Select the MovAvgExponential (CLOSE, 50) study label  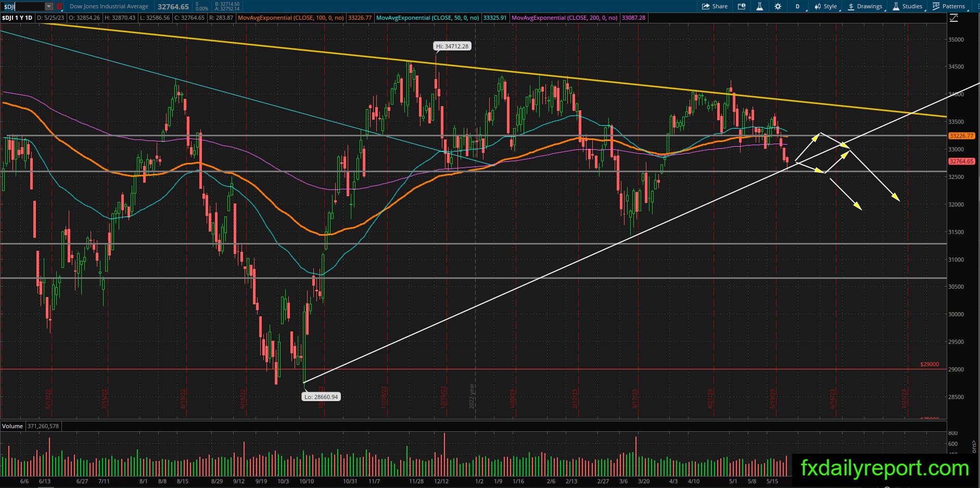[x=427, y=18]
